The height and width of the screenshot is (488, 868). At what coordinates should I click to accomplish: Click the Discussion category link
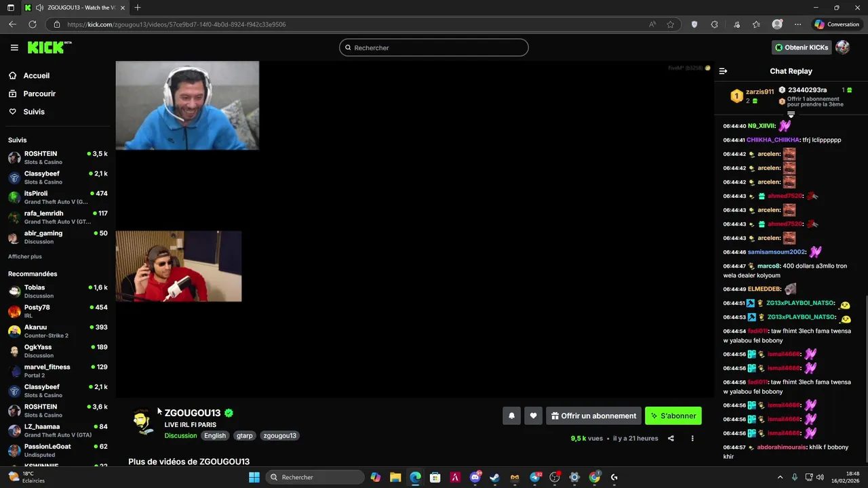pyautogui.click(x=180, y=436)
